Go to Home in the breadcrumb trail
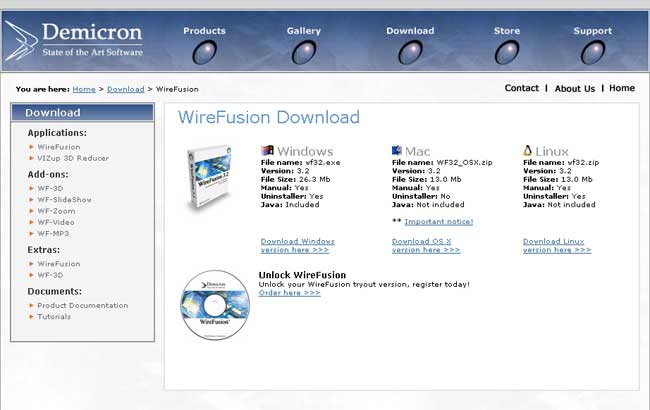 [x=84, y=89]
